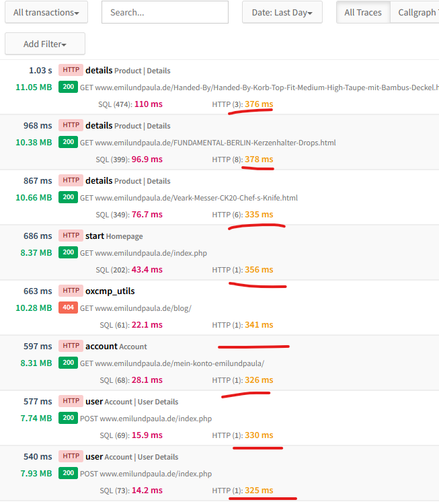
Task: Switch to the Callgraph tab
Action: tap(415, 12)
